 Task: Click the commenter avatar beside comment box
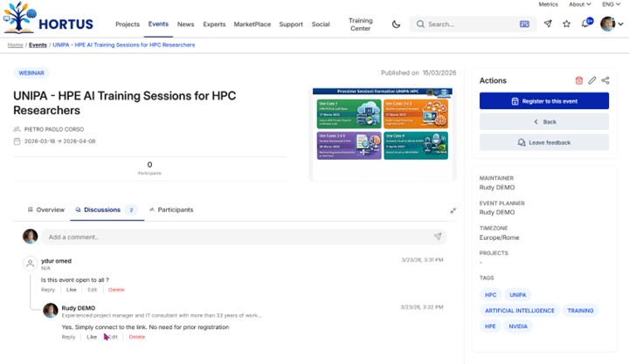tap(30, 237)
